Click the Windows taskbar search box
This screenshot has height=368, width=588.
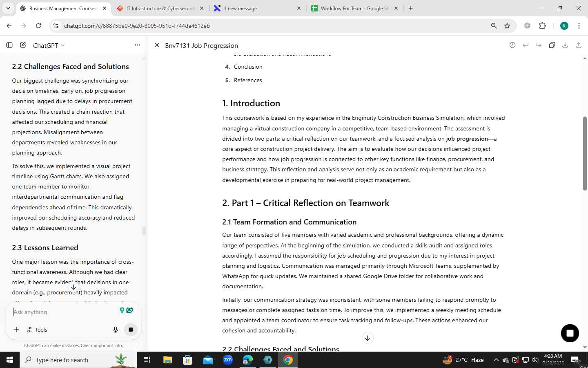[78, 360]
